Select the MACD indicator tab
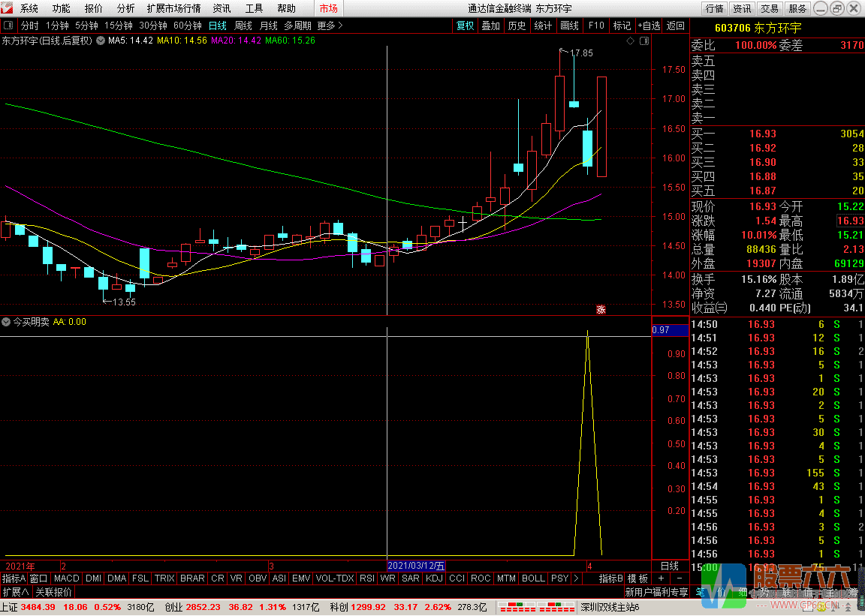The height and width of the screenshot is (616, 865). (x=66, y=578)
